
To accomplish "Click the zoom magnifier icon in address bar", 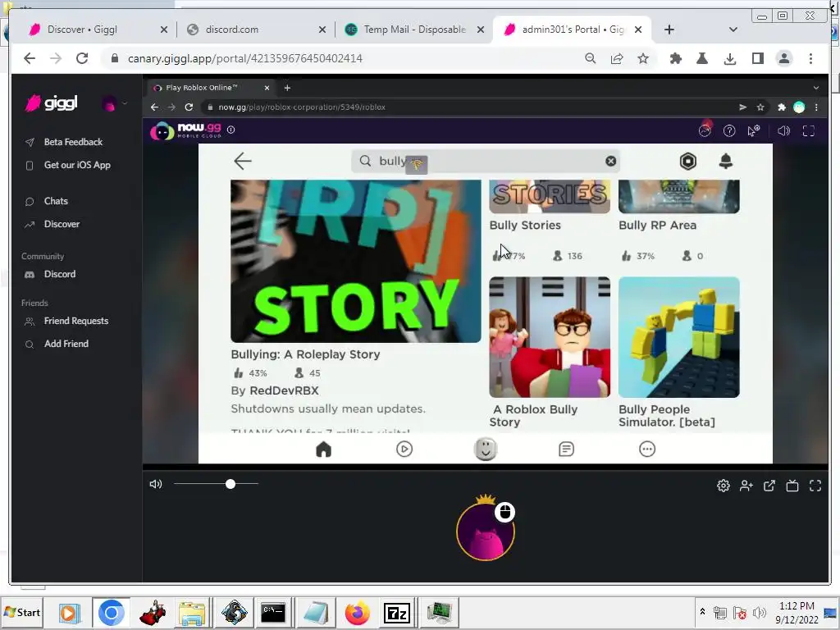I will (x=591, y=58).
